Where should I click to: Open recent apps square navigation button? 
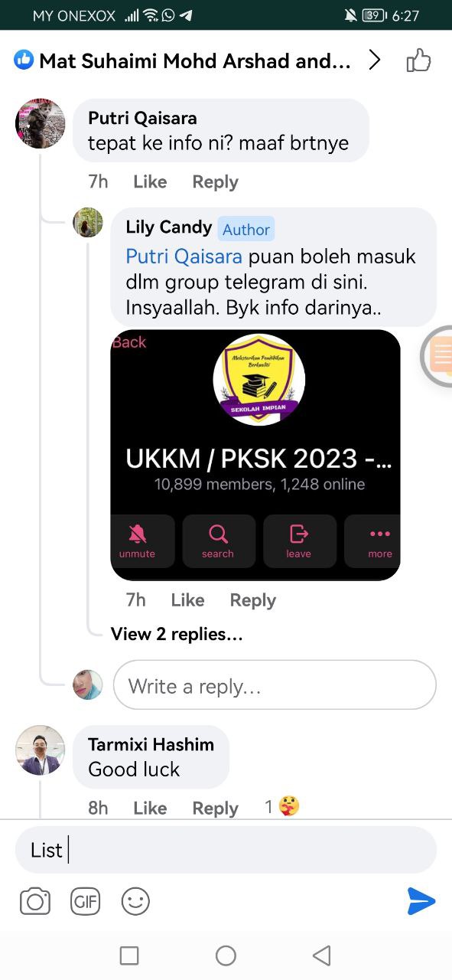tap(129, 955)
